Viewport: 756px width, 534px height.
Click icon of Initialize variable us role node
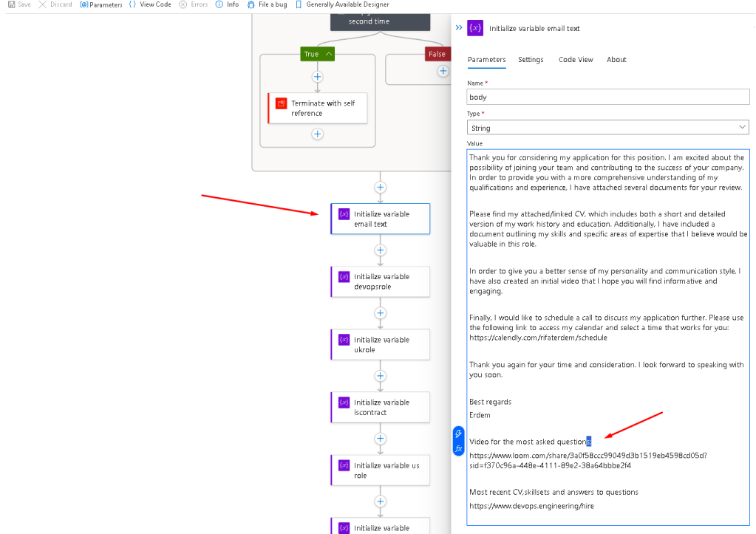coord(344,465)
